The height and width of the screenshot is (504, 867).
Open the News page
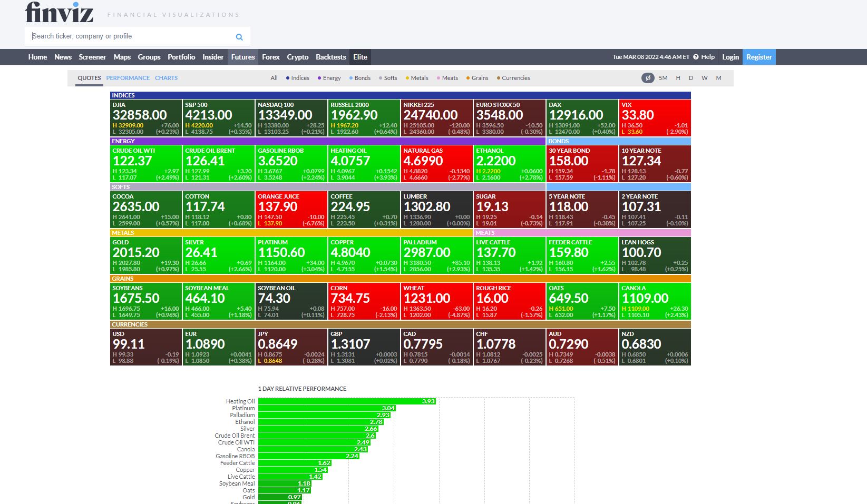[63, 57]
